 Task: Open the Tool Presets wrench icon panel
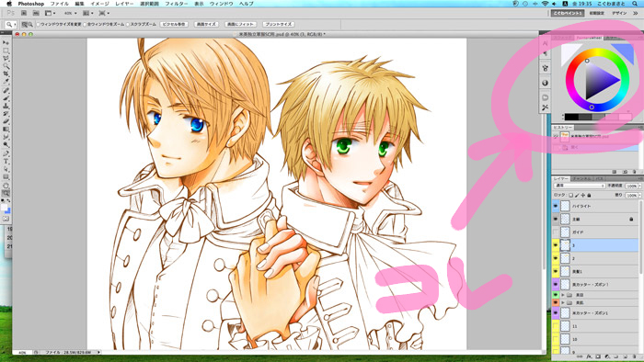545,107
